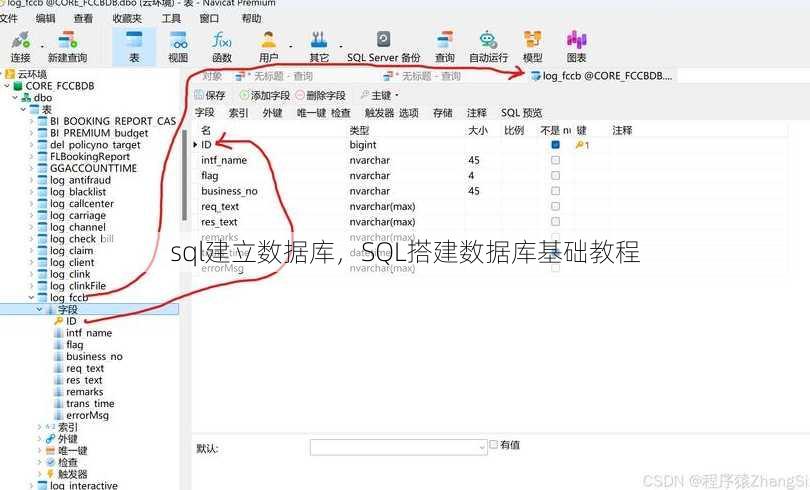Open the 工具 menu

tap(171, 19)
